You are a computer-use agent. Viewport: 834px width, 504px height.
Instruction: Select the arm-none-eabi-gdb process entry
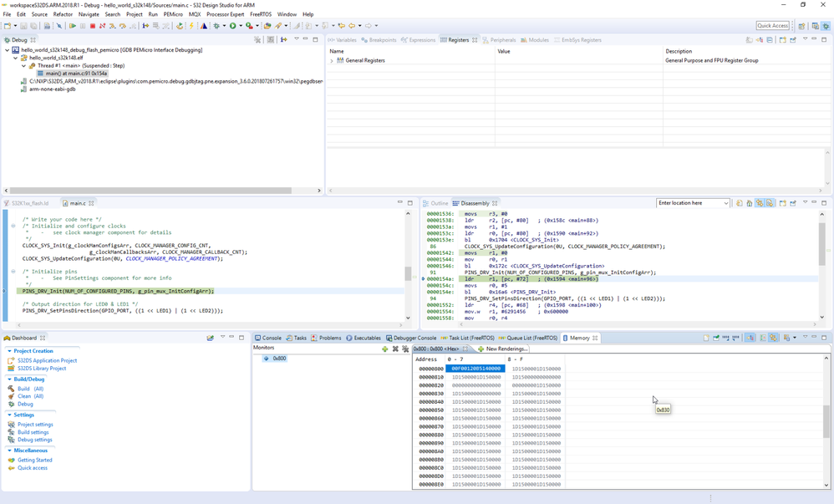52,89
